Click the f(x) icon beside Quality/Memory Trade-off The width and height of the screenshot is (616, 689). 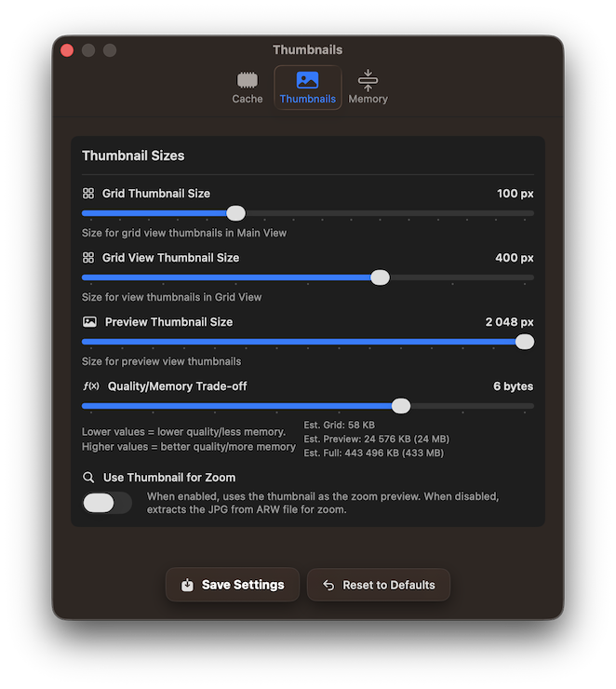point(91,385)
